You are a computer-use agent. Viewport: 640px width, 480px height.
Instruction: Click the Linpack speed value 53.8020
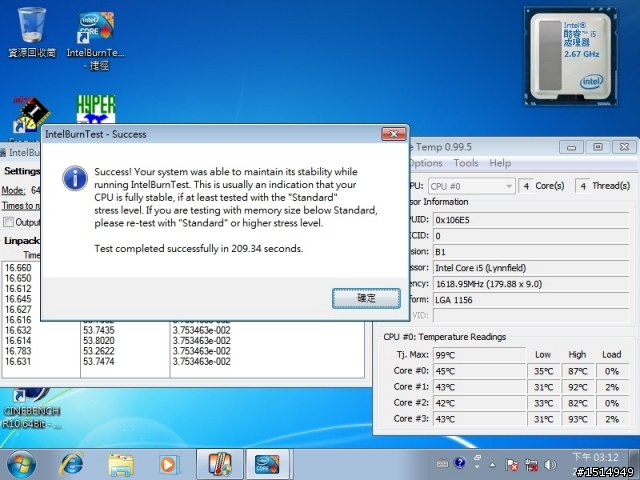point(99,340)
